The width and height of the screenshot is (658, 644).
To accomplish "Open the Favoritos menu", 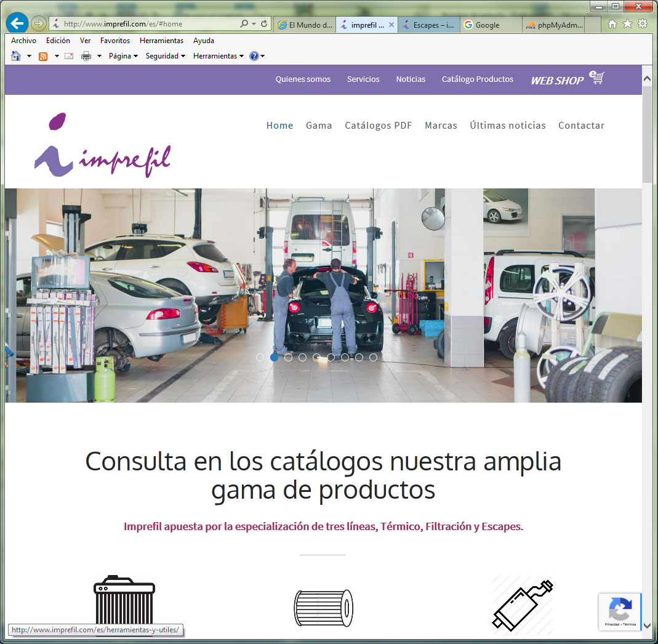I will click(x=115, y=41).
